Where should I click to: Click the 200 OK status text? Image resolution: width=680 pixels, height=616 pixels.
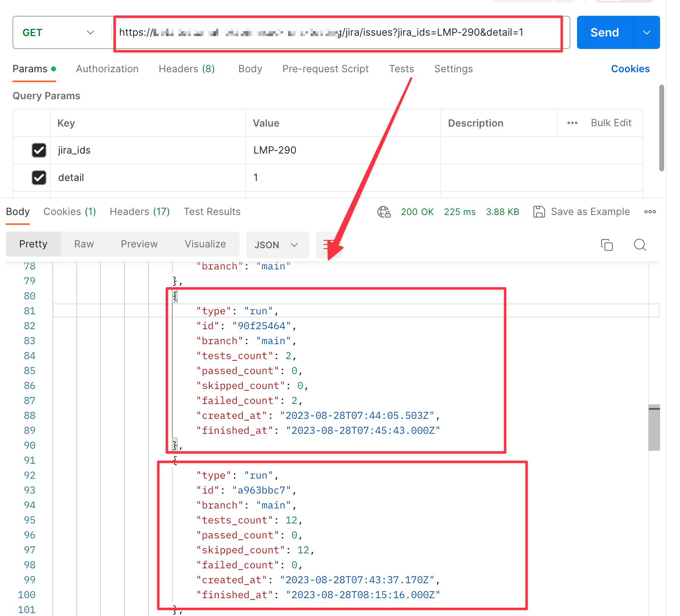coord(417,212)
